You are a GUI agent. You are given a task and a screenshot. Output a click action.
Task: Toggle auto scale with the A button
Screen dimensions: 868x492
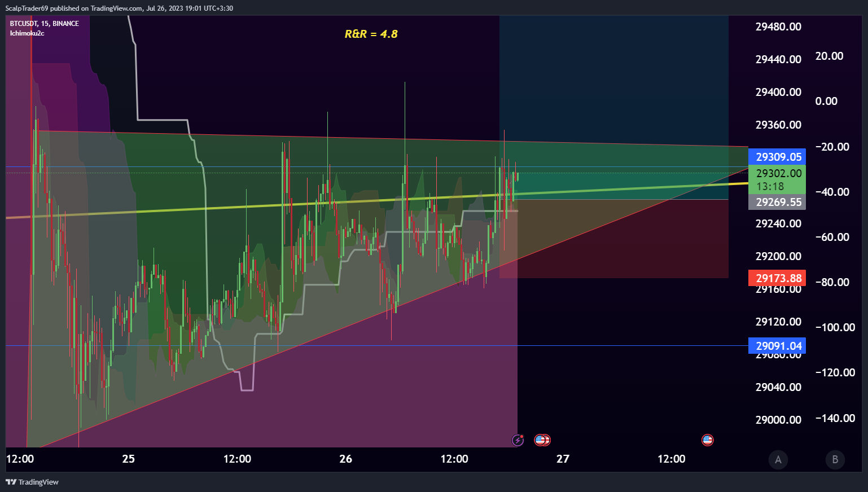click(x=778, y=459)
